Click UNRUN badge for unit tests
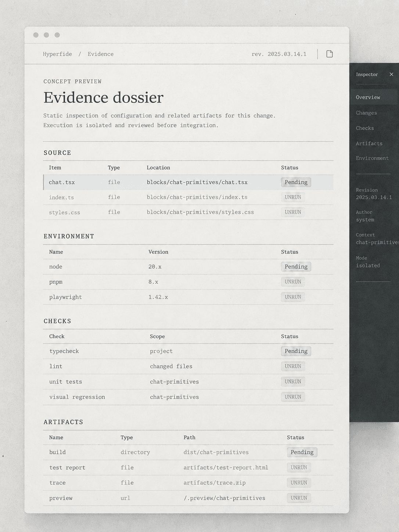Viewport: 399px width, 532px height. click(293, 382)
